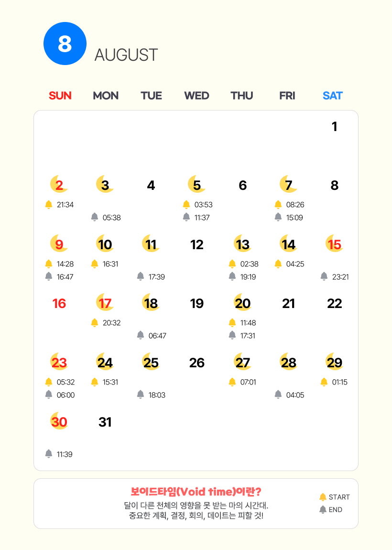
Task: Open date 16 shown in red
Action: 59,303
